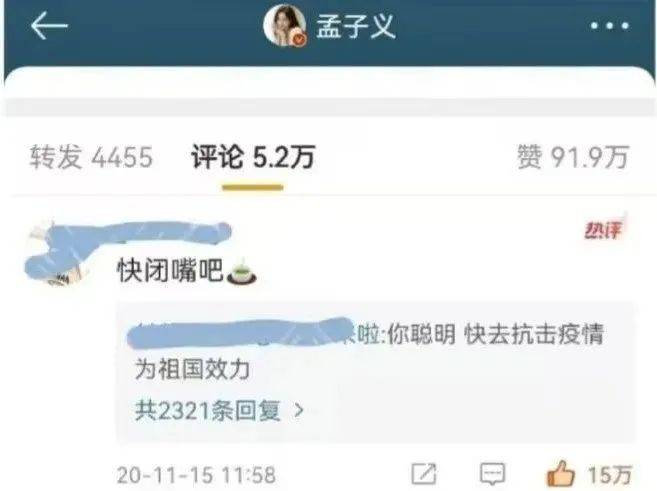
Task: Tap the 快闭嘴吧 comment text
Action: [170, 270]
